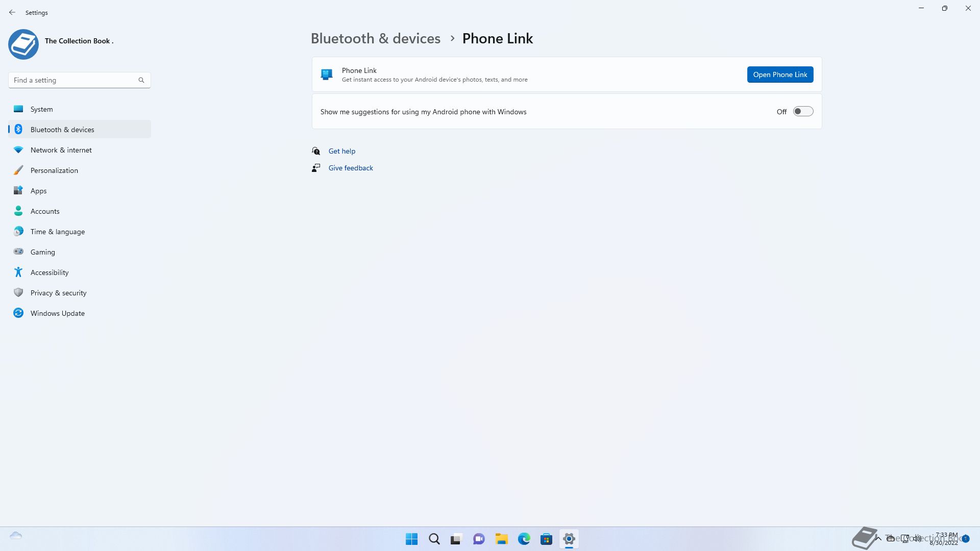The height and width of the screenshot is (551, 980).
Task: Click the Accessibility figure icon
Action: [18, 272]
